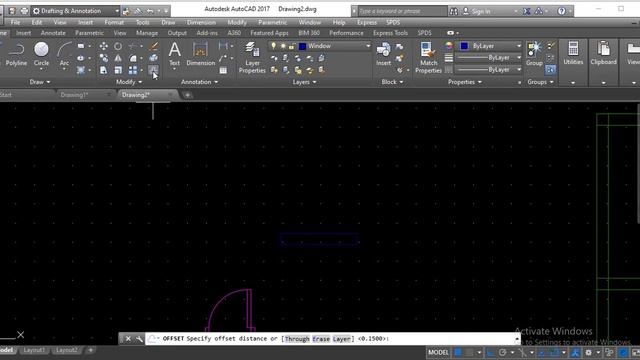
Task: Open the ByLayer linetype dropdown
Action: 519,70
